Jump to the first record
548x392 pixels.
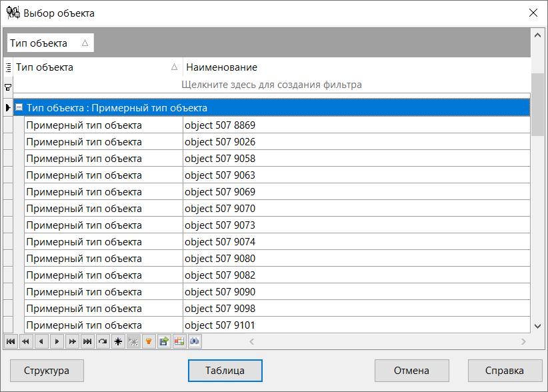click(11, 341)
